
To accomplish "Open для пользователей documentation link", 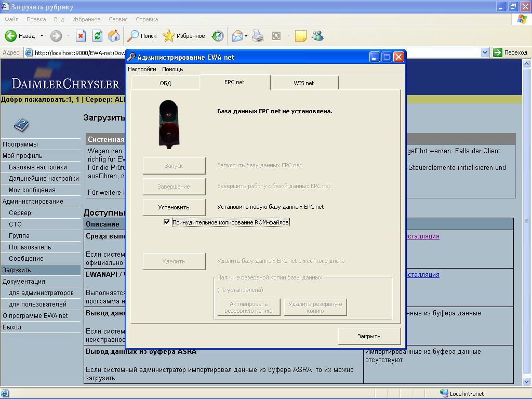I will coord(37,304).
